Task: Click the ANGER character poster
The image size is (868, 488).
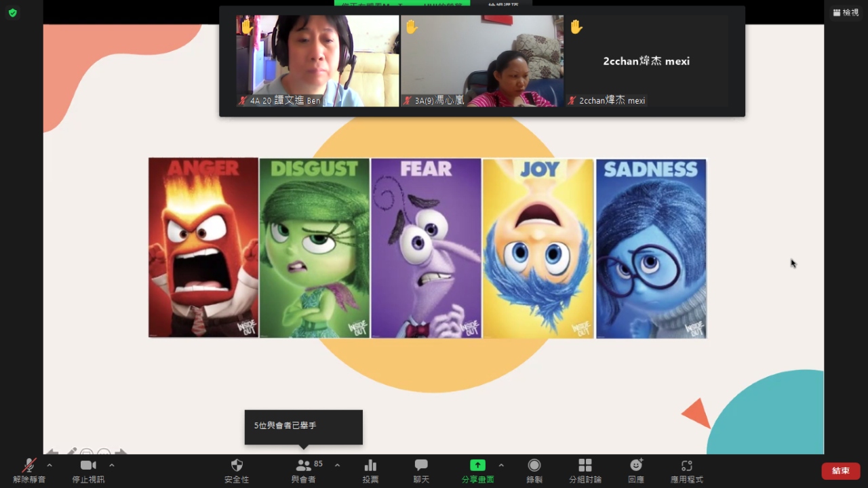Action: tap(203, 247)
